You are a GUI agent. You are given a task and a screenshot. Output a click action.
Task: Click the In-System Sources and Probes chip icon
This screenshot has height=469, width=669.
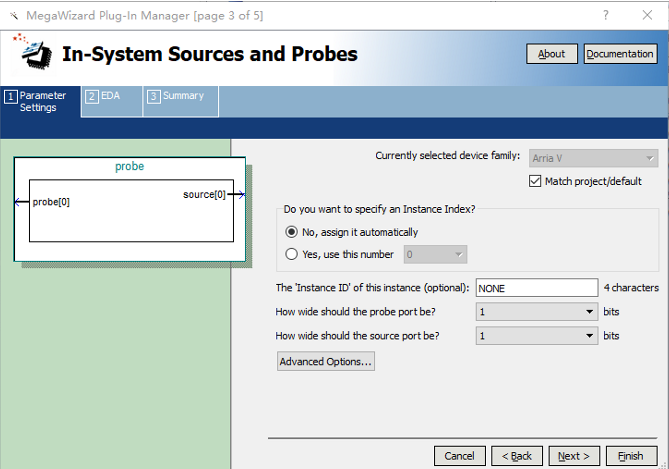coord(33,53)
